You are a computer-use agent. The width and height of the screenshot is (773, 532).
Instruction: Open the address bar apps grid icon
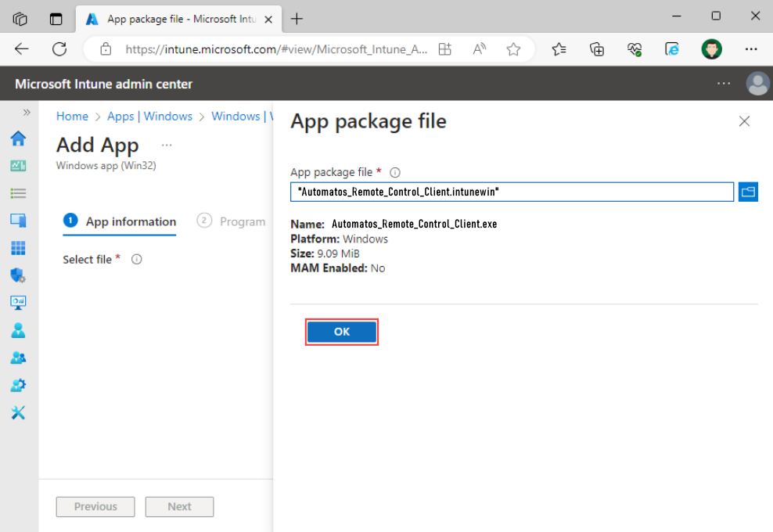pyautogui.click(x=445, y=49)
